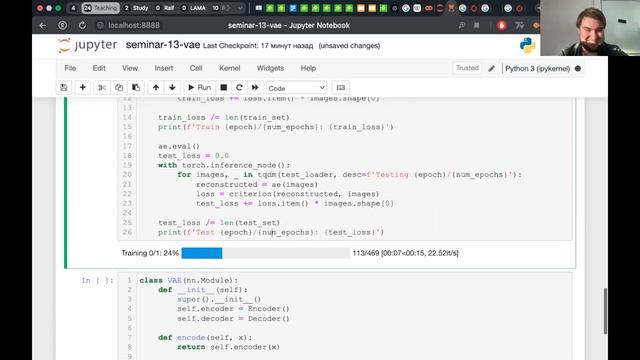Screen dimensions: 640x360
Task: Rename notebook by clicking seminar-13-vae title
Action: [163, 45]
